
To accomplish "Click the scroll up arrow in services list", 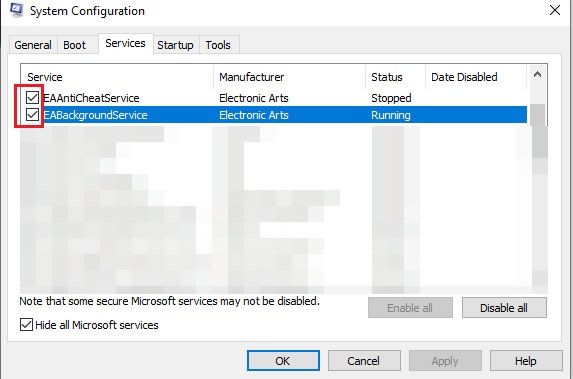I will pos(537,75).
